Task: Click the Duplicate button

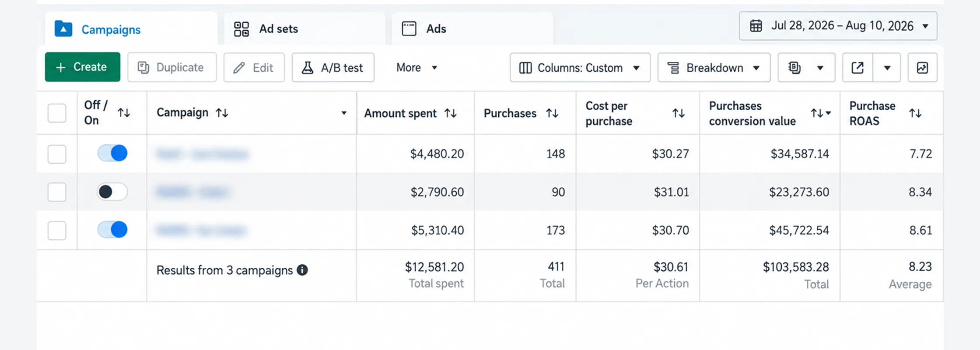Action: pos(172,67)
